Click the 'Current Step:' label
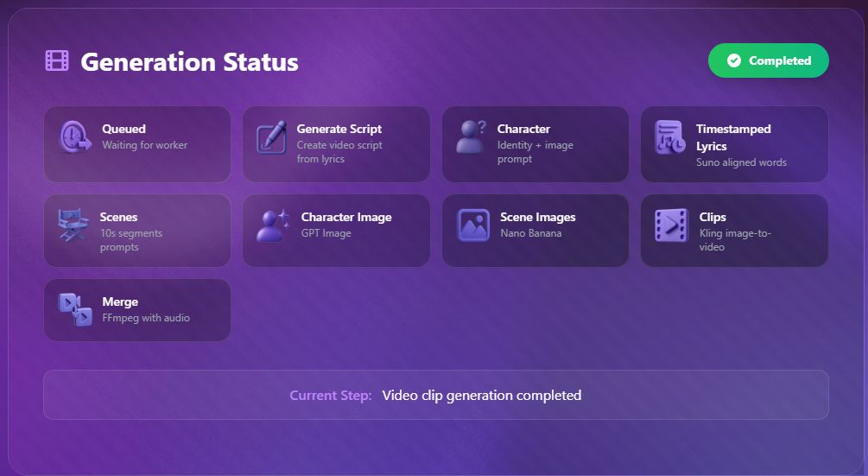868x476 pixels. 331,395
